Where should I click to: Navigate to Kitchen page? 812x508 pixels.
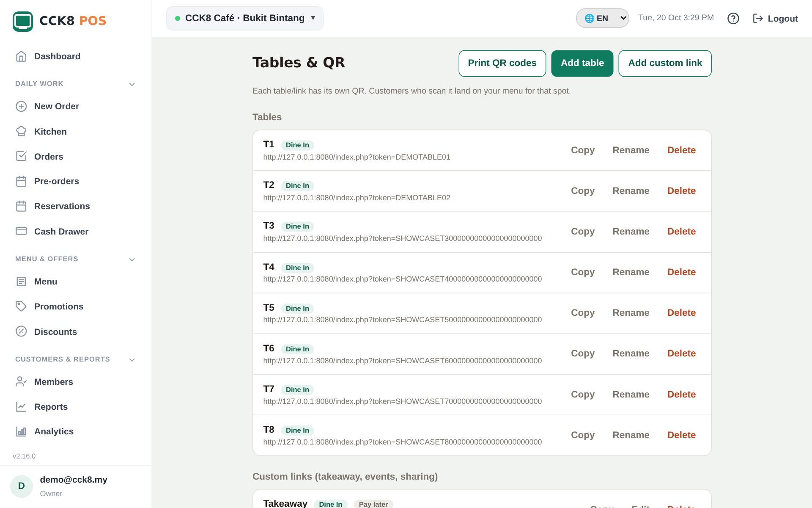tap(50, 132)
